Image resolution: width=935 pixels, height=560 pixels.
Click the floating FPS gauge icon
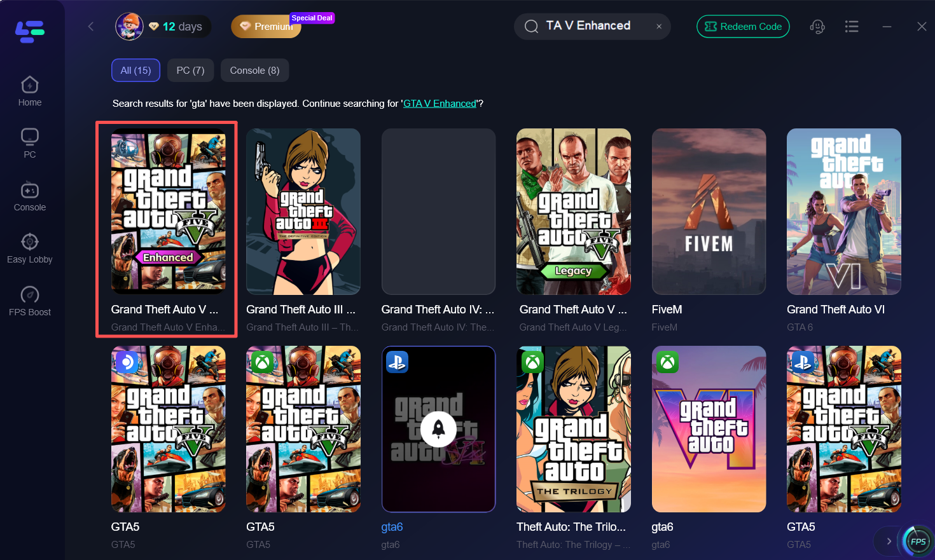click(x=918, y=542)
